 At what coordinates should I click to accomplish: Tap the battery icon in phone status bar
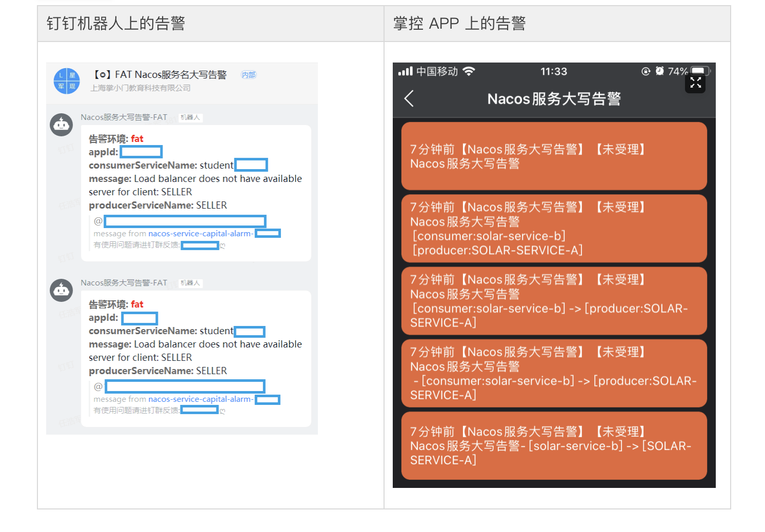pyautogui.click(x=700, y=71)
